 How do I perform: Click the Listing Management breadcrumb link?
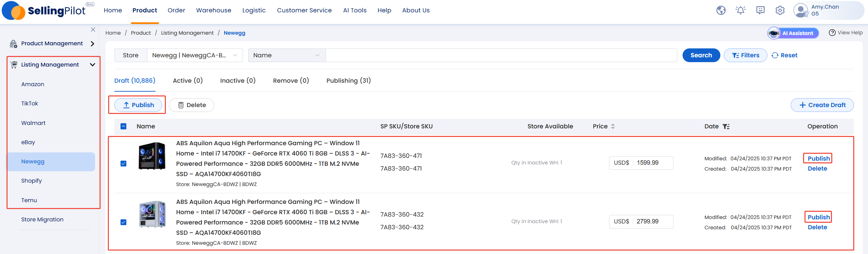coord(187,33)
